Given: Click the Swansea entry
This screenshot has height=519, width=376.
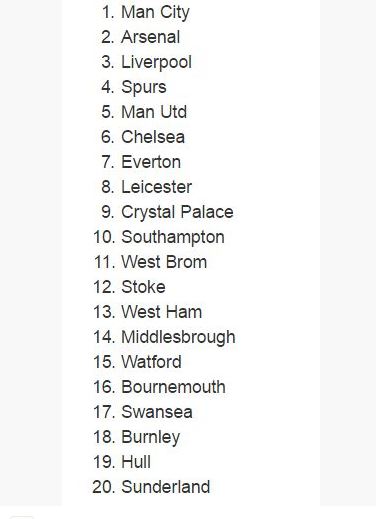Looking at the screenshot, I should [x=157, y=412].
